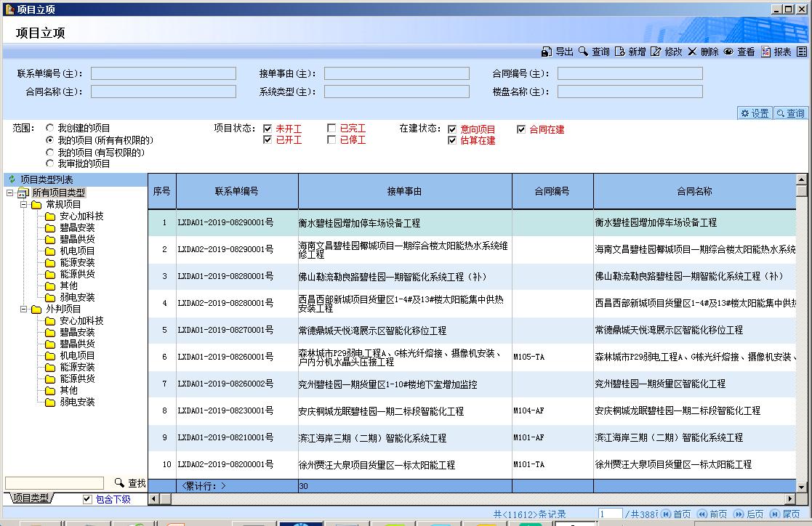
Task: Switch to the 项目类型 bottom tab
Action: coord(31,498)
